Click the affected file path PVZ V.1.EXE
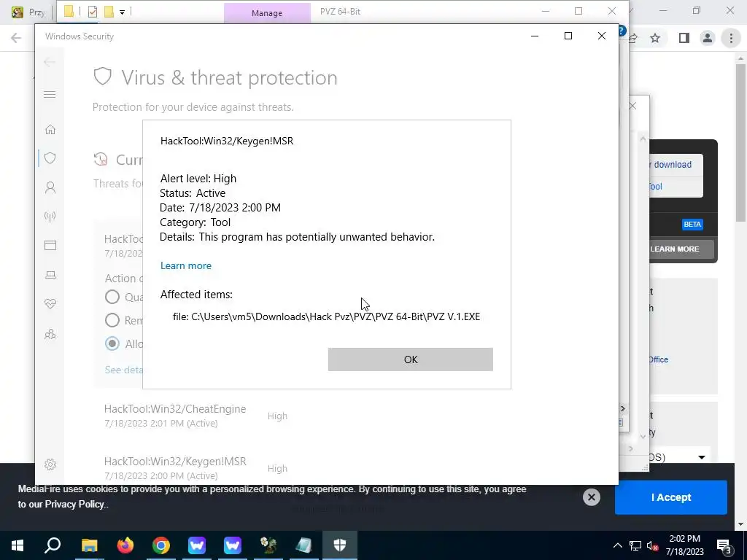Viewport: 747px width, 560px height. coord(326,316)
